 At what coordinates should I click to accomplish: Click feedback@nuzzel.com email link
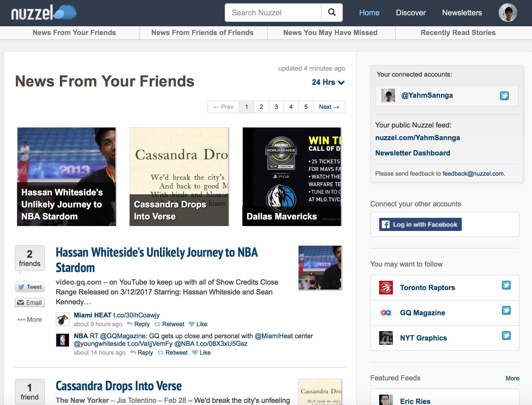(x=473, y=174)
